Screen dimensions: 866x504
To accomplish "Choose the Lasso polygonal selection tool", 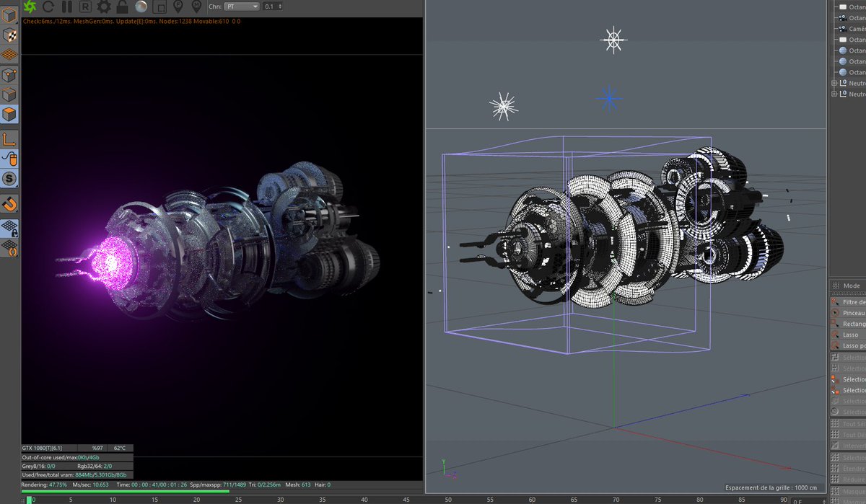I will coord(849,345).
